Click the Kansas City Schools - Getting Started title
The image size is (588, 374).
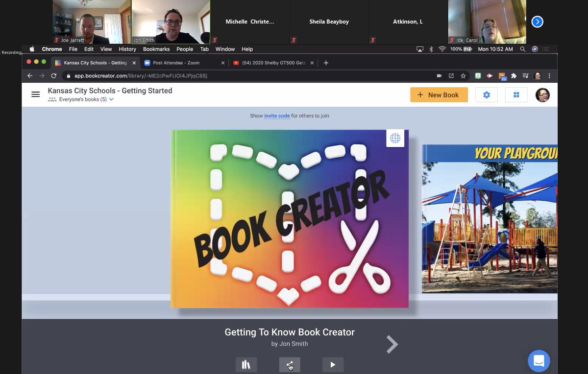(110, 91)
